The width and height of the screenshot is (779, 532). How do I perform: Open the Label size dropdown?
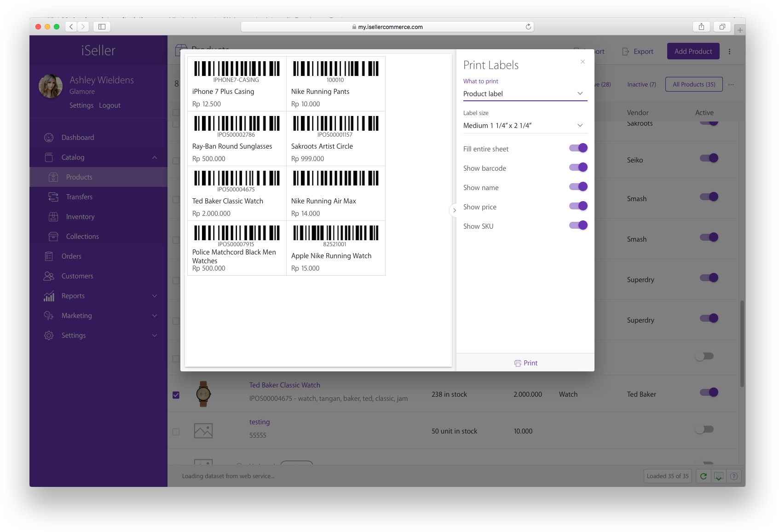tap(525, 126)
